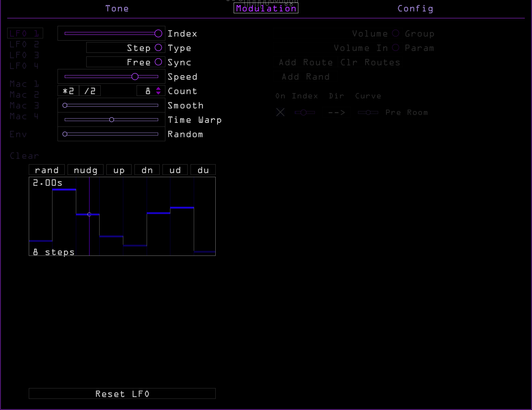The height and width of the screenshot is (410, 532).
Task: Apply the up step pattern
Action: (x=119, y=170)
